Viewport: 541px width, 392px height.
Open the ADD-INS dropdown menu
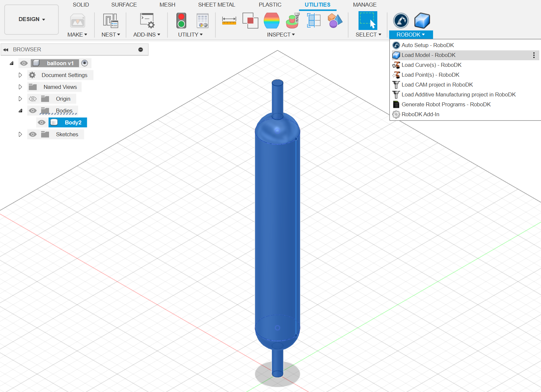[x=147, y=35]
